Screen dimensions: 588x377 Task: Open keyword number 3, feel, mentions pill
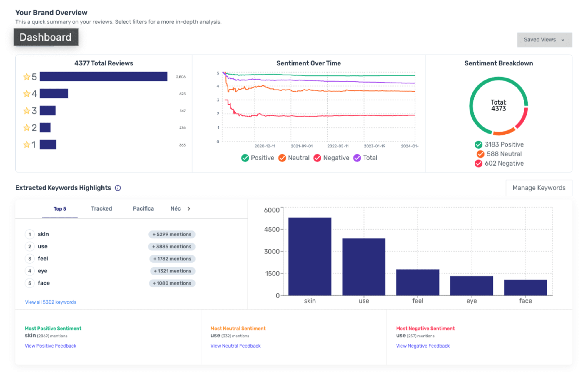click(x=172, y=259)
